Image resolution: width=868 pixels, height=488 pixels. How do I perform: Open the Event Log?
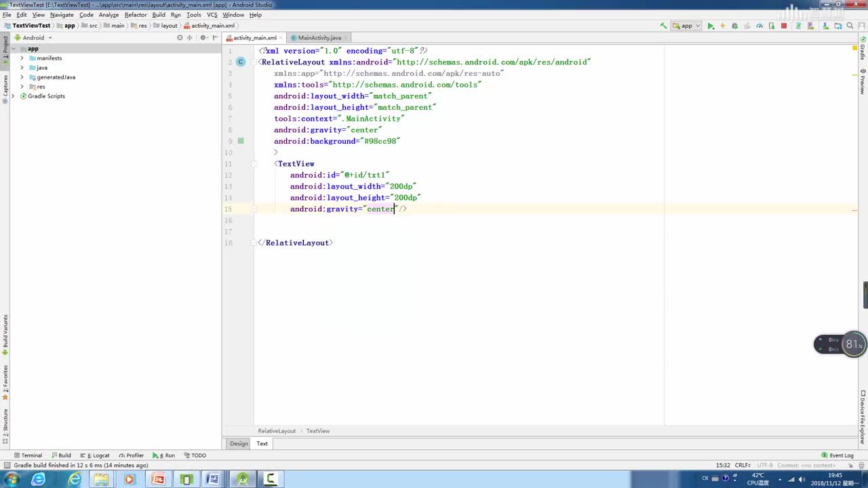coord(837,455)
